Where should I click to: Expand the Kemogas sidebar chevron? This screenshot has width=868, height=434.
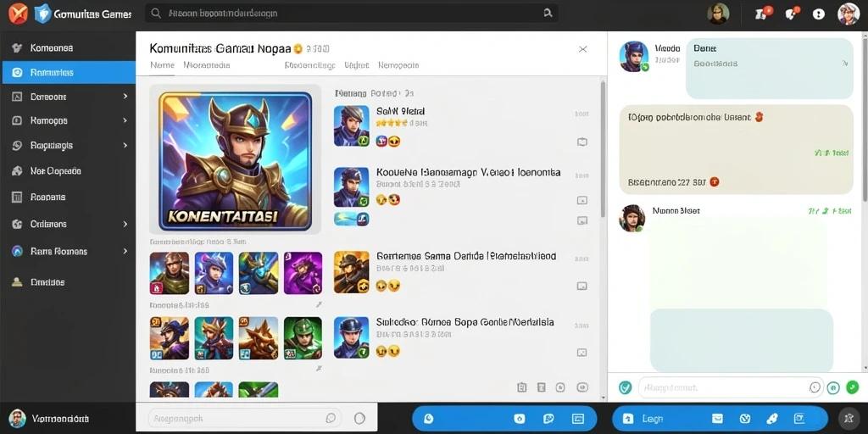pos(125,120)
